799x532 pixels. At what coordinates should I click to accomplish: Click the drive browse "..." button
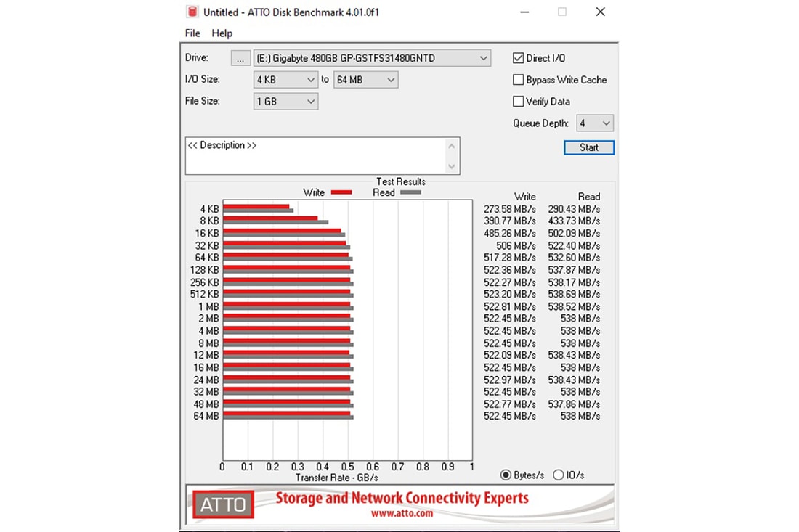point(240,58)
